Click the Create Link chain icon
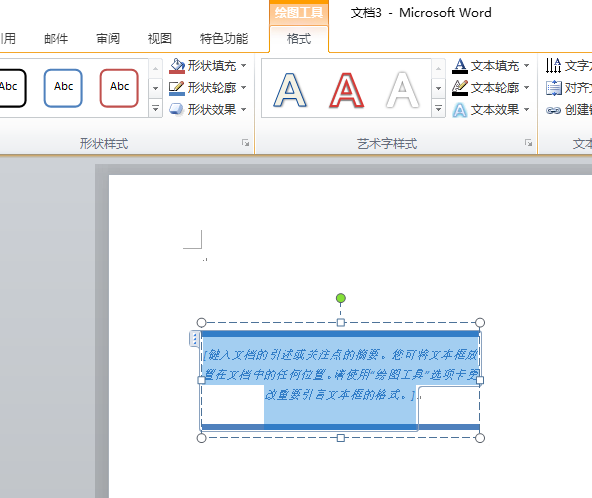 (553, 110)
